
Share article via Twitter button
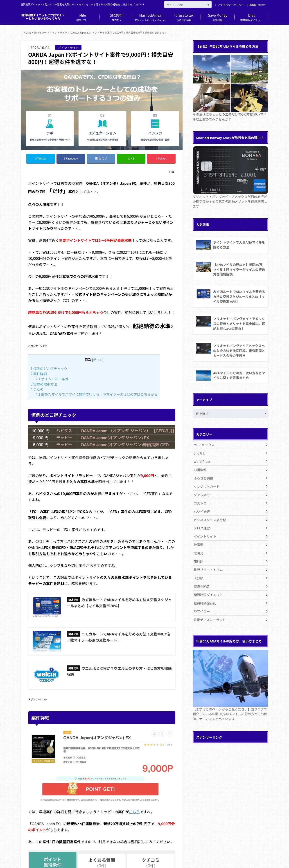click(40, 158)
